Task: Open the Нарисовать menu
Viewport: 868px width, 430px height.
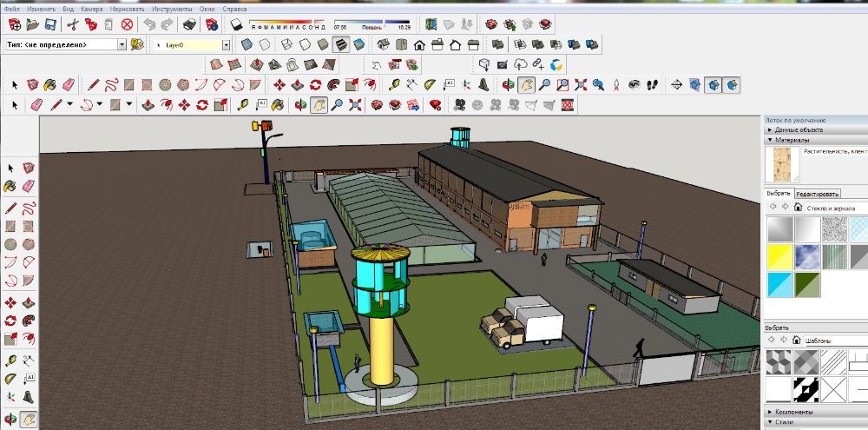Action: pyautogui.click(x=128, y=9)
